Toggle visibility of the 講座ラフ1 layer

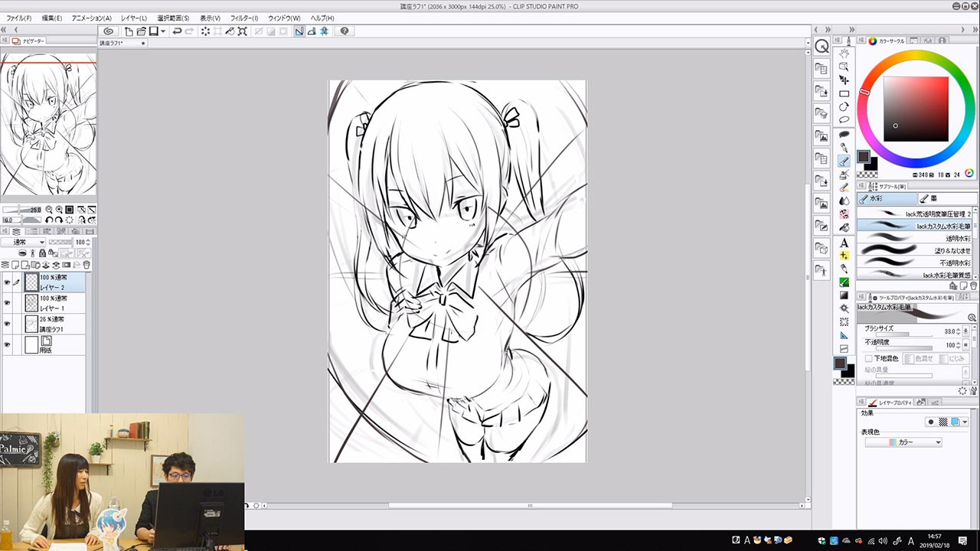[x=7, y=324]
